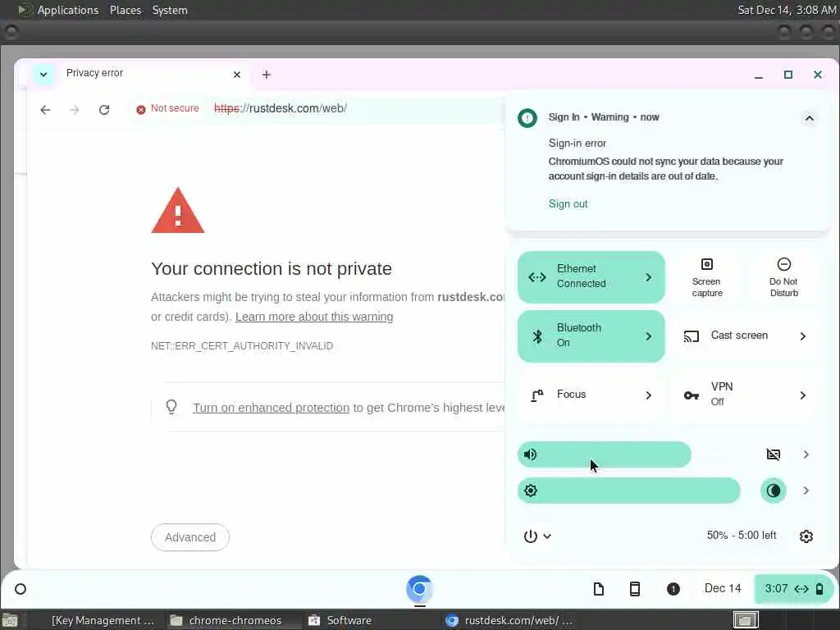This screenshot has height=630, width=840.
Task: Open Phone Hub icon on shelf
Action: click(634, 589)
